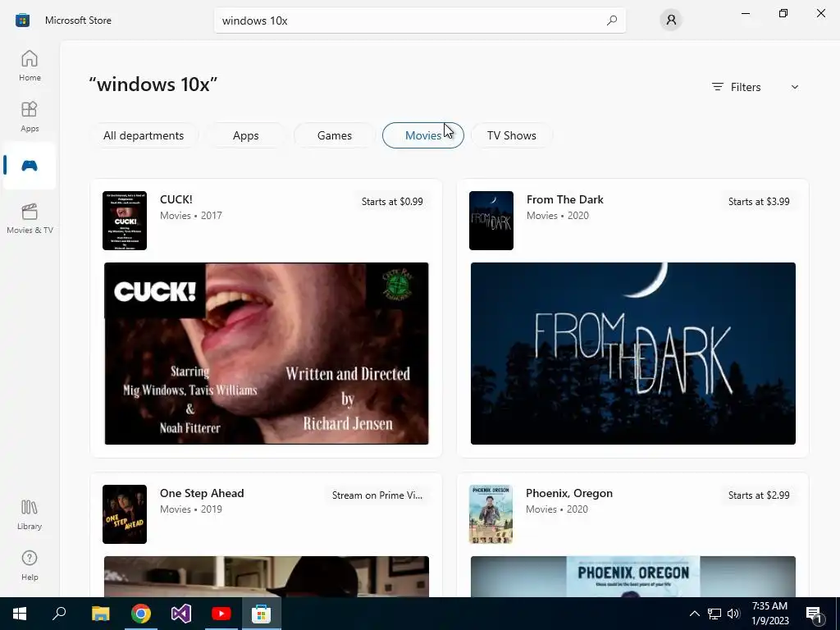The width and height of the screenshot is (840, 630).
Task: Click CUCK! Starts at $0.99 price
Action: [392, 202]
